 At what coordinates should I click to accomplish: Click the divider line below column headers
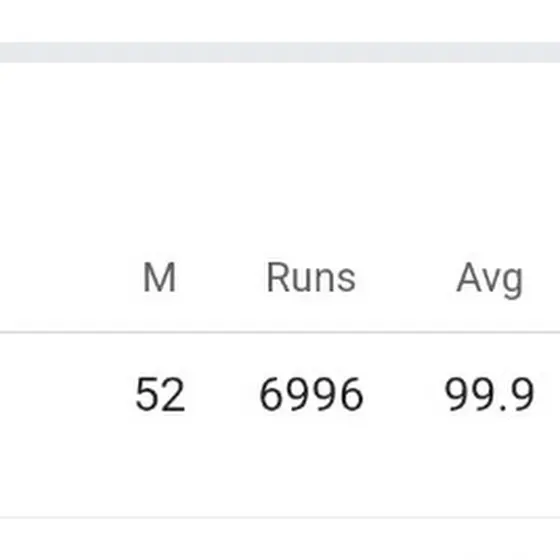(x=280, y=332)
